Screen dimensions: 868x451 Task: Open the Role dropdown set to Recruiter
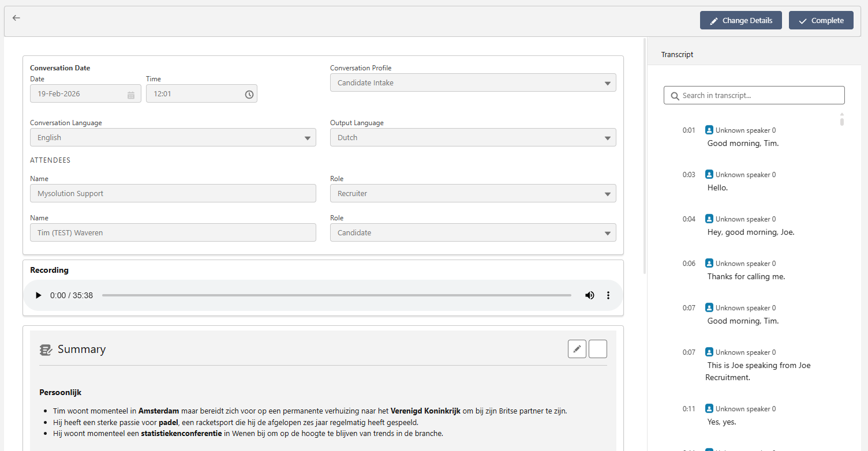pyautogui.click(x=607, y=193)
